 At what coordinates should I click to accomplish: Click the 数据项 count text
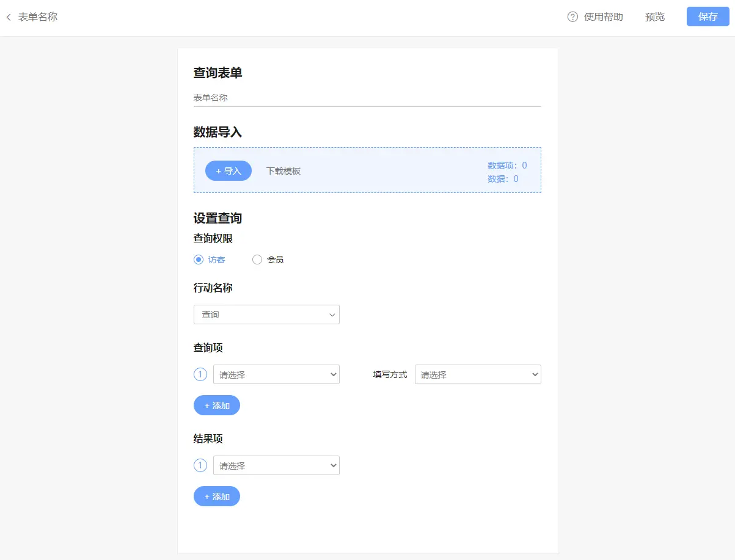[506, 165]
